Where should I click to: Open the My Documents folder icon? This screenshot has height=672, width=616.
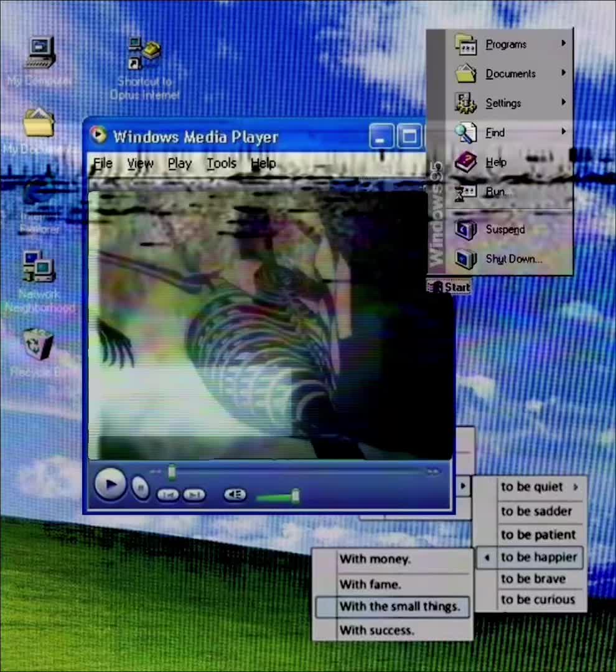[39, 123]
